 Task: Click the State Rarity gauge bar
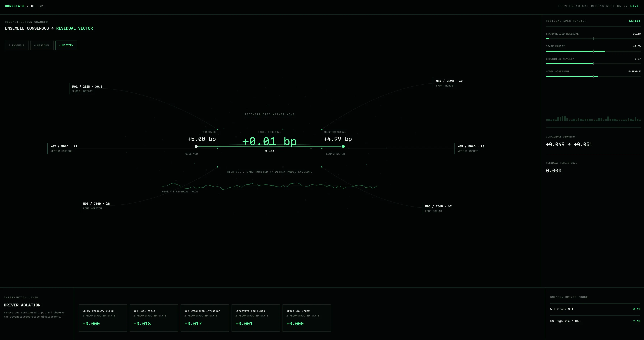pos(593,51)
